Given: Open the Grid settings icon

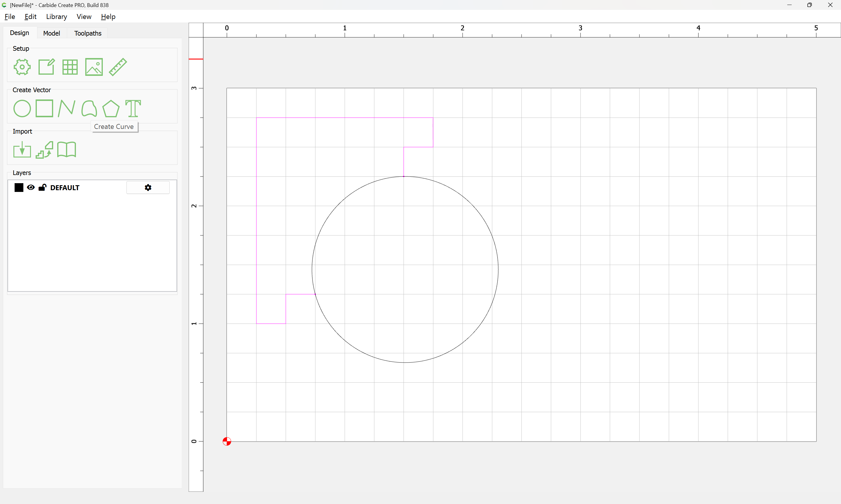Looking at the screenshot, I should click(x=70, y=67).
